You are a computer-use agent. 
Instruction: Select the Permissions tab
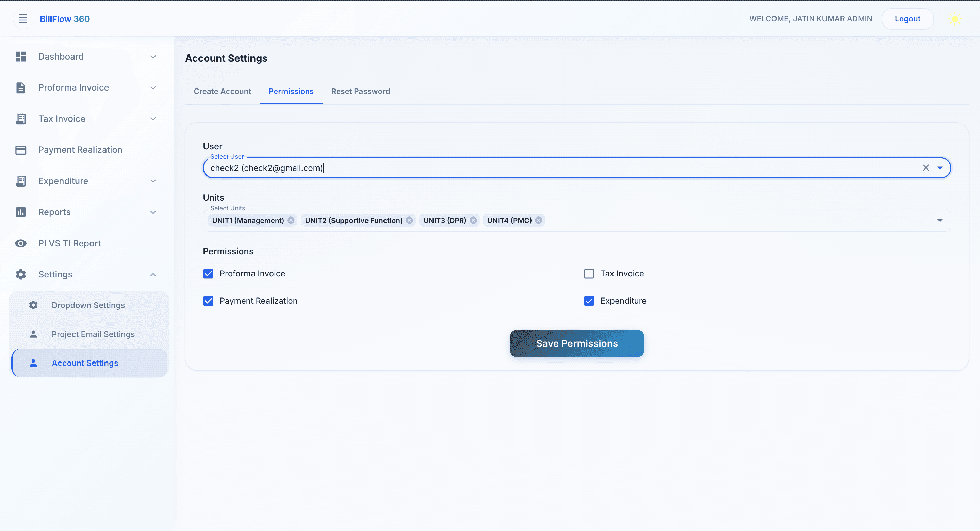[291, 91]
